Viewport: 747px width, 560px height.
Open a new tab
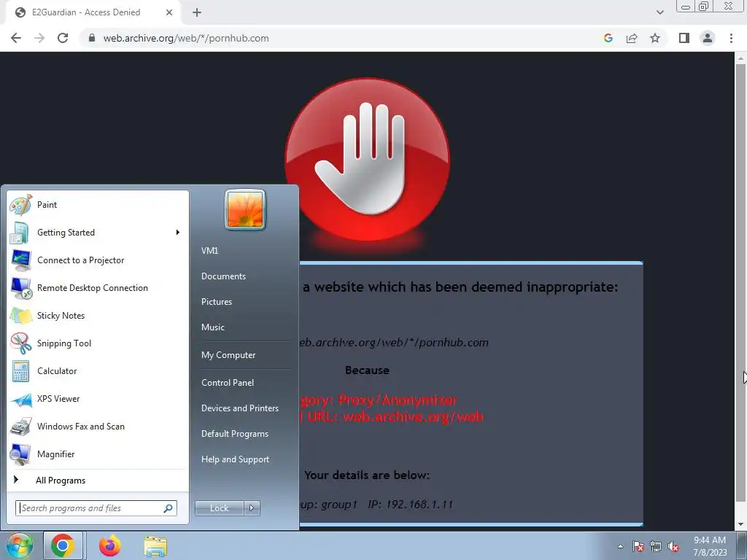(197, 12)
